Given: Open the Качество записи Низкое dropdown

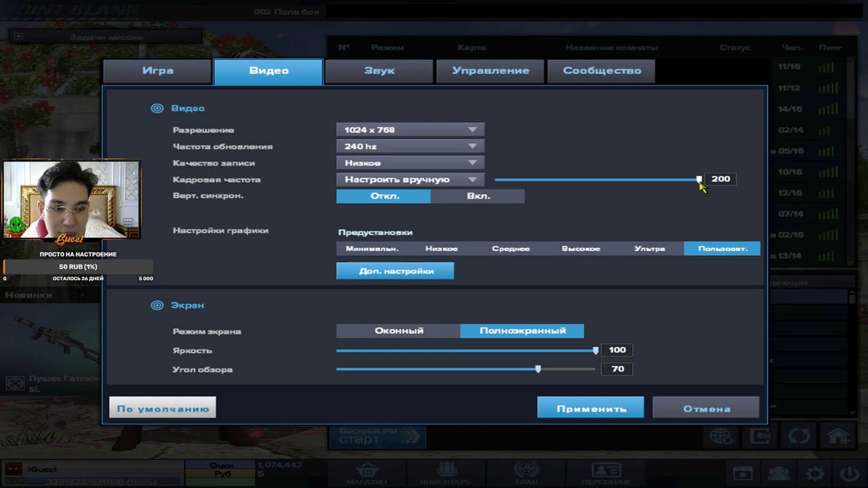Looking at the screenshot, I should 410,163.
